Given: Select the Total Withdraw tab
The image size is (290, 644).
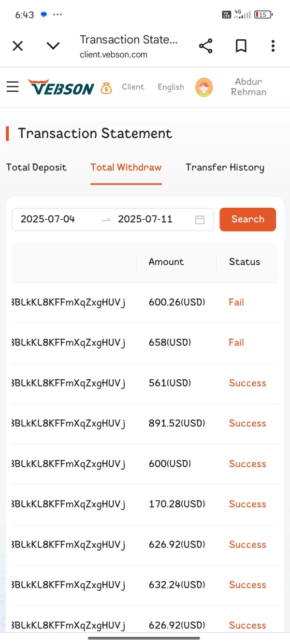Looking at the screenshot, I should pyautogui.click(x=126, y=168).
